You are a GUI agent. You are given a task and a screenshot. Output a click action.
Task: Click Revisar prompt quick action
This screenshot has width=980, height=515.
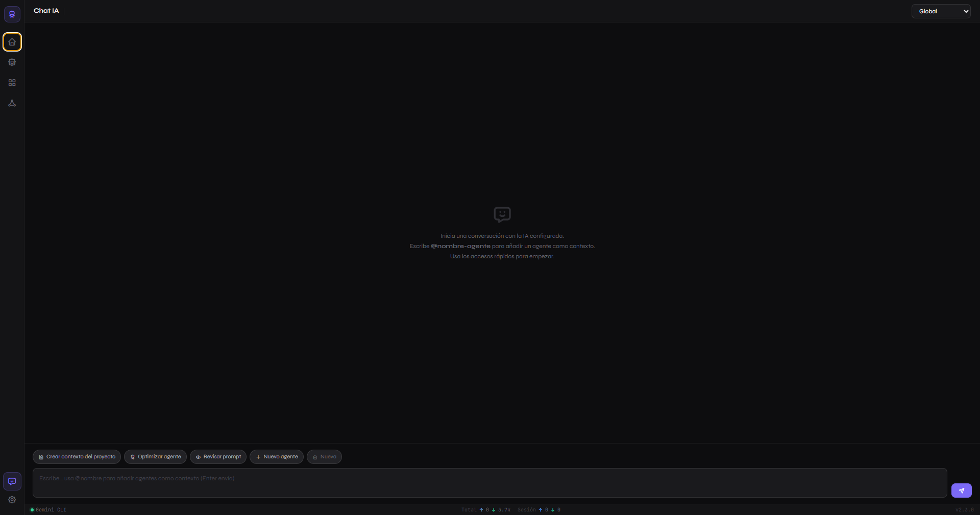tap(218, 457)
